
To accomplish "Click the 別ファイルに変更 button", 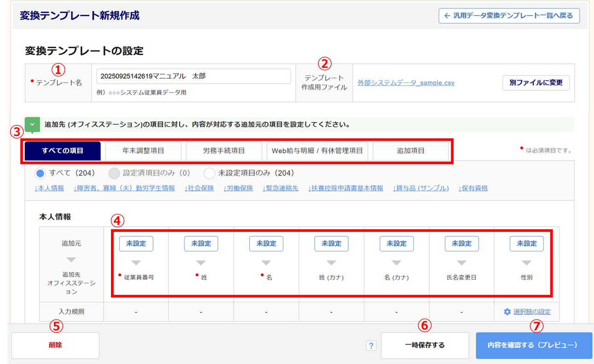I will click(536, 83).
